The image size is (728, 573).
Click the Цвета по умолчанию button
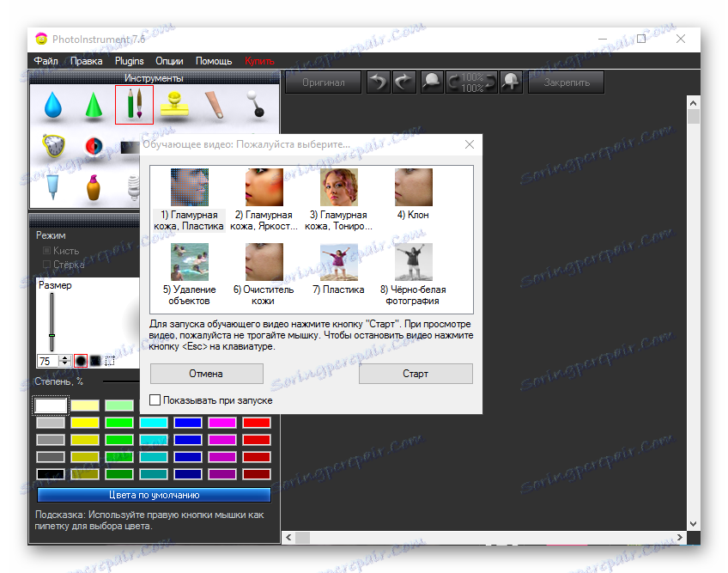click(x=155, y=495)
